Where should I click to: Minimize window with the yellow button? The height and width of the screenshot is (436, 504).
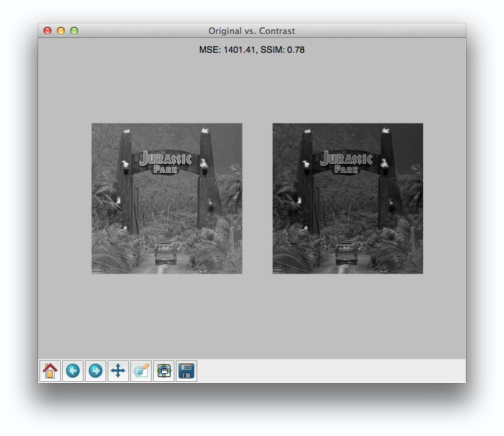(61, 31)
